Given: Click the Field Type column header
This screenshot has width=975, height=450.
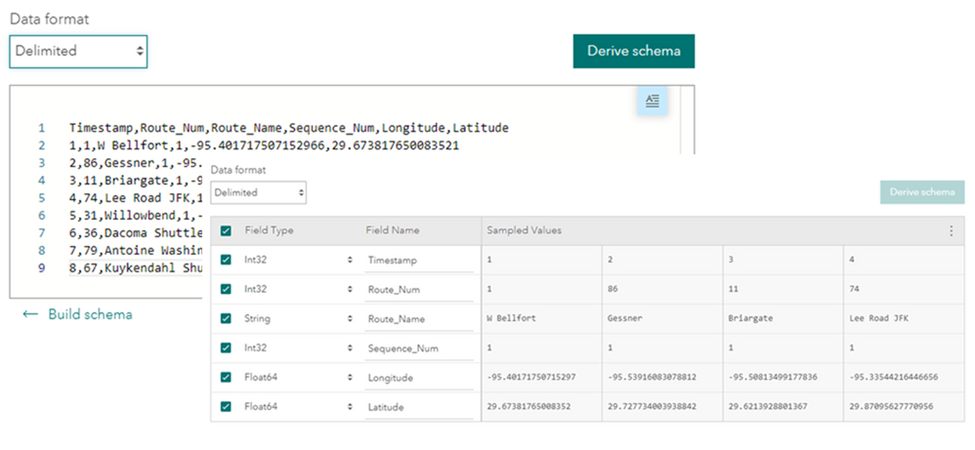Looking at the screenshot, I should tap(270, 230).
